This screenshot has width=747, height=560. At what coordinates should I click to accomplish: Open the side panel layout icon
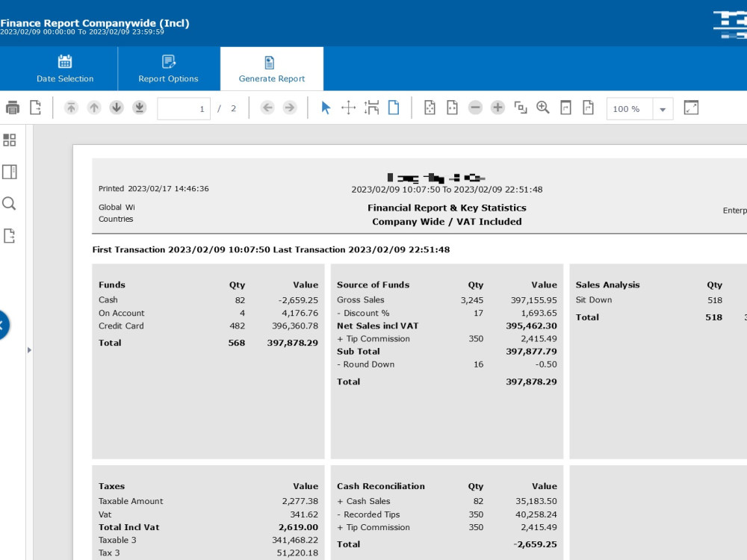tap(10, 172)
